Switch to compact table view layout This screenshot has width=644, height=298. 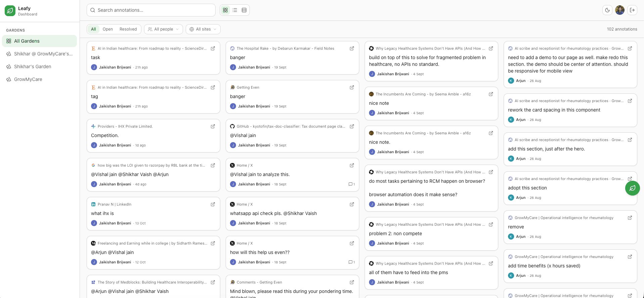coord(244,10)
